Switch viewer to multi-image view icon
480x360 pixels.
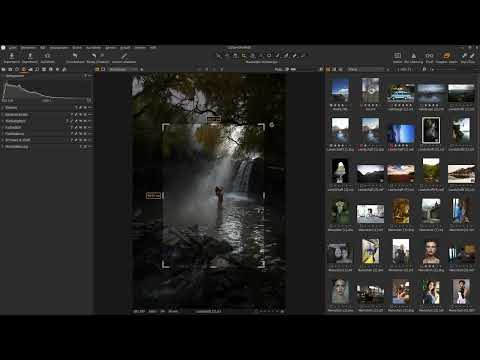[x=98, y=69]
